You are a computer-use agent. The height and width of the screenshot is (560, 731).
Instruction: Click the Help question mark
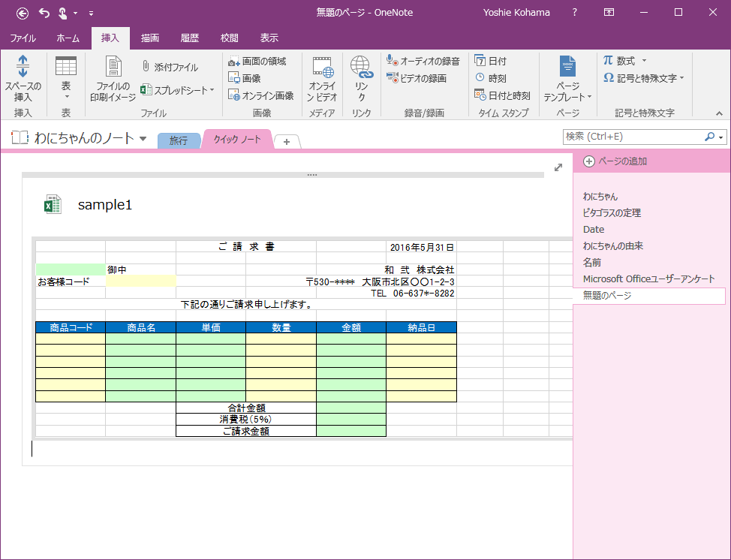[574, 13]
